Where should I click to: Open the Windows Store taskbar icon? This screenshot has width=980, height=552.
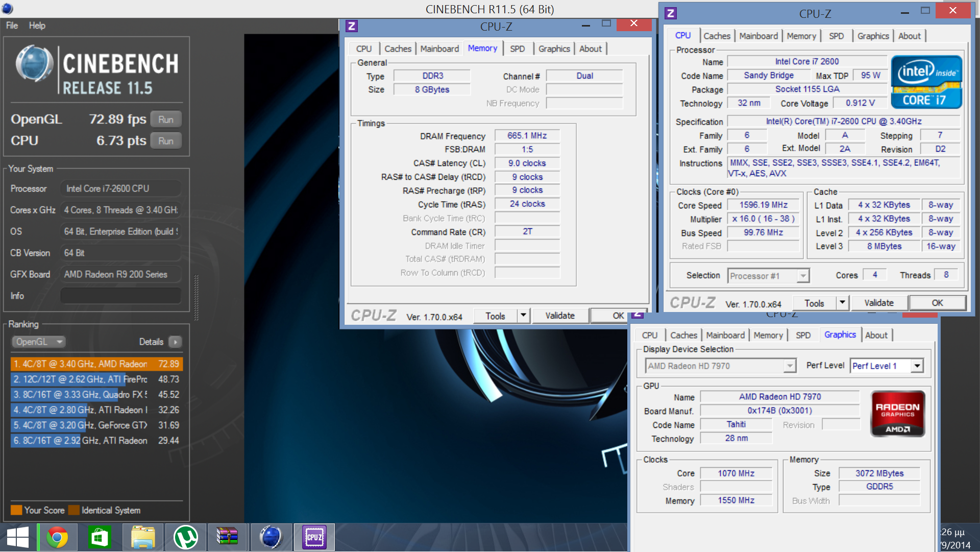(x=100, y=537)
